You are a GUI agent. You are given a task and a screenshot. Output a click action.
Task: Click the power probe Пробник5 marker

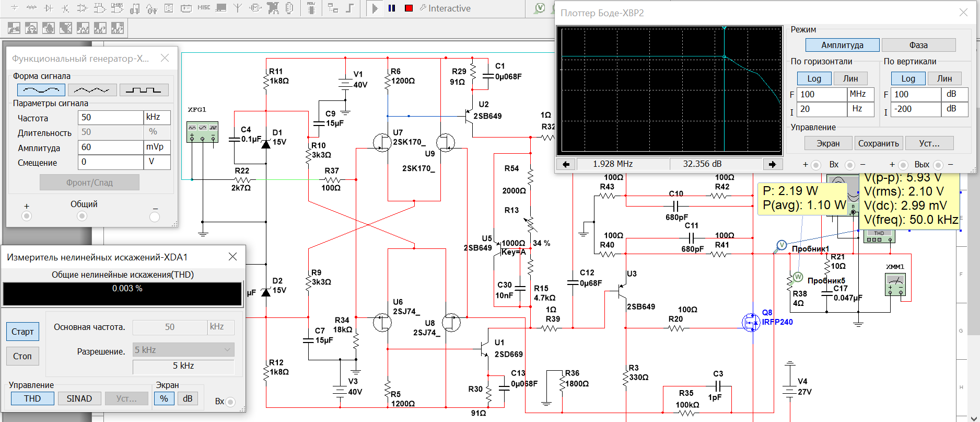pyautogui.click(x=798, y=277)
